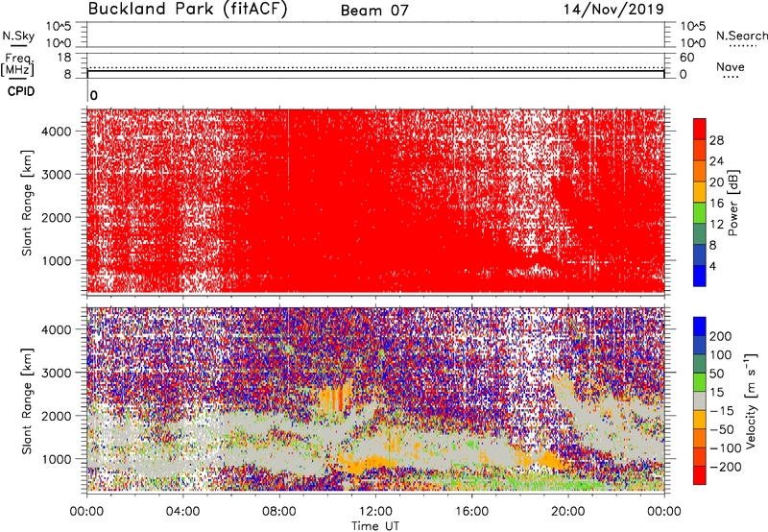Viewport: 768px width, 532px height.
Task: Select the "-15" label on the velocity colorbar
Action: click(x=722, y=411)
